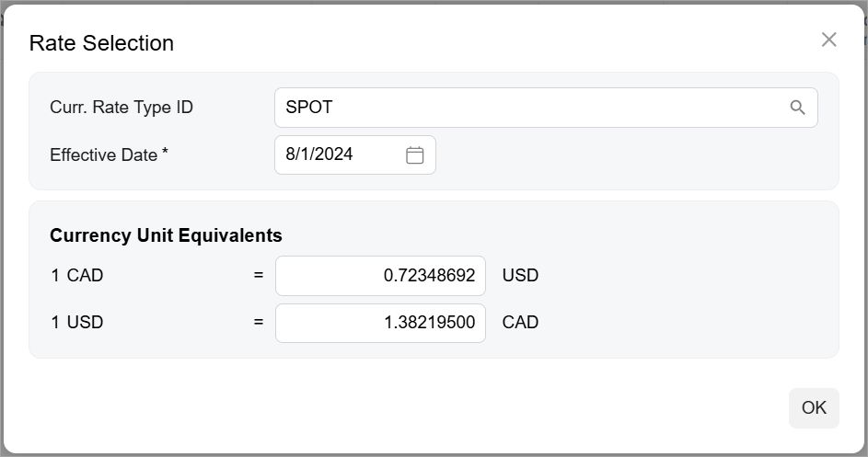Click the USD unit after the first rate
The width and height of the screenshot is (868, 457).
point(520,275)
